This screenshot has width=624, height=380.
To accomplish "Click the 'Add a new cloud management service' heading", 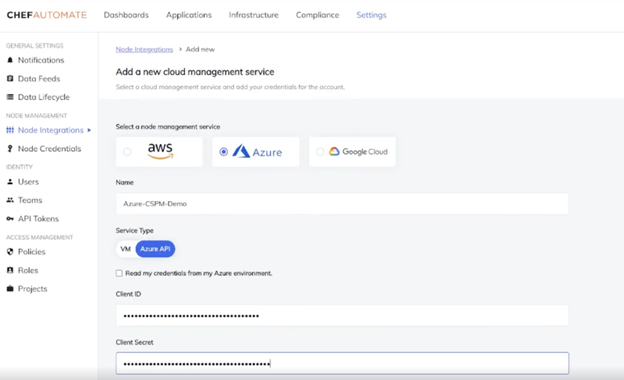I will click(195, 72).
